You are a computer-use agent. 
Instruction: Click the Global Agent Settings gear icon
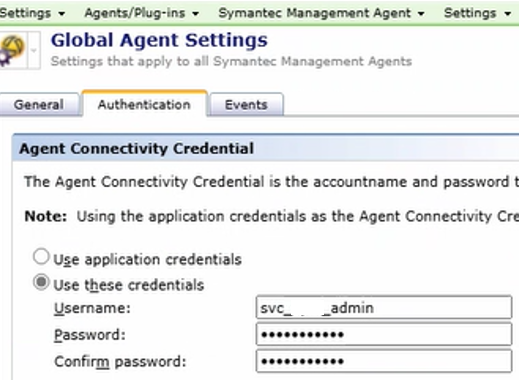pos(12,50)
